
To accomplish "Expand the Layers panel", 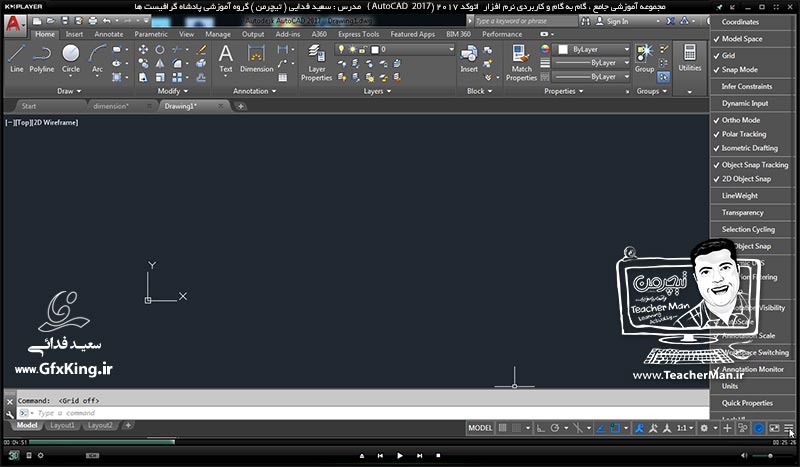I will point(377,91).
